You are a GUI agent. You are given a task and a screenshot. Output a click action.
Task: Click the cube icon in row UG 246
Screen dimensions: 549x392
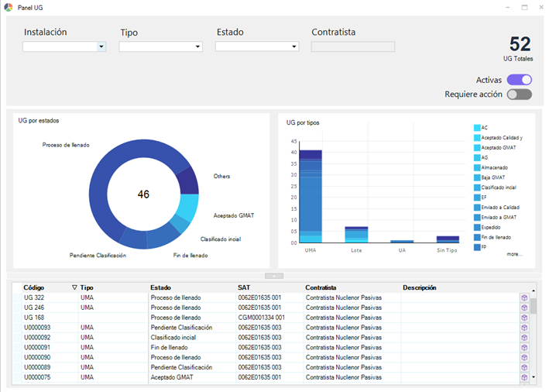[523, 308]
